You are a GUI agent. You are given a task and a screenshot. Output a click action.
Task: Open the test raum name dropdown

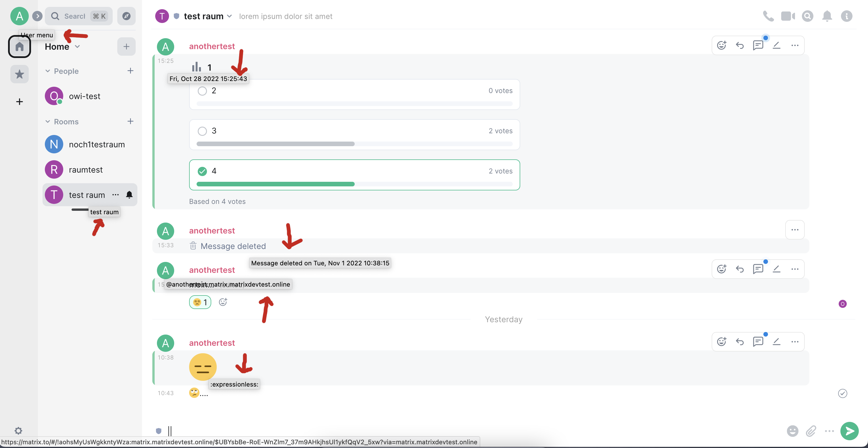click(x=230, y=16)
